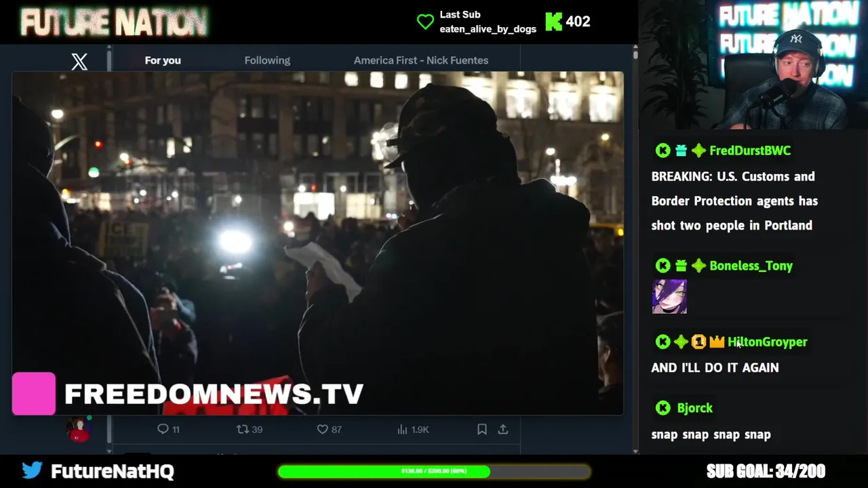868x488 pixels.
Task: Click the 402 viewer count
Action: tap(578, 22)
